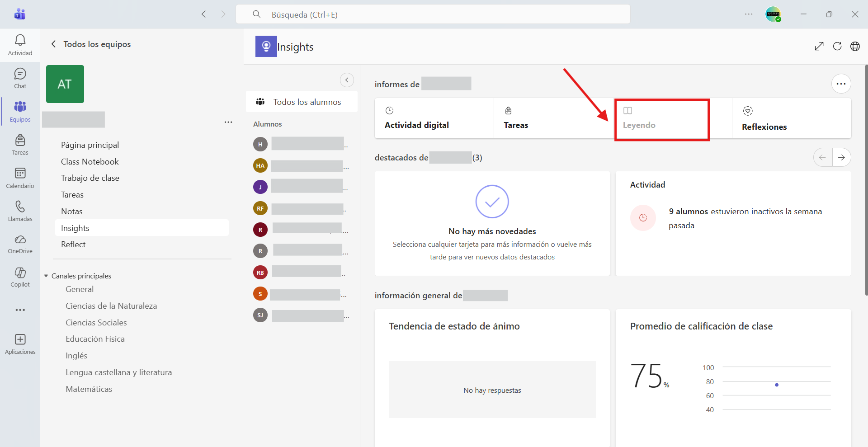
Task: Open Actividad digital report
Action: tap(434, 118)
